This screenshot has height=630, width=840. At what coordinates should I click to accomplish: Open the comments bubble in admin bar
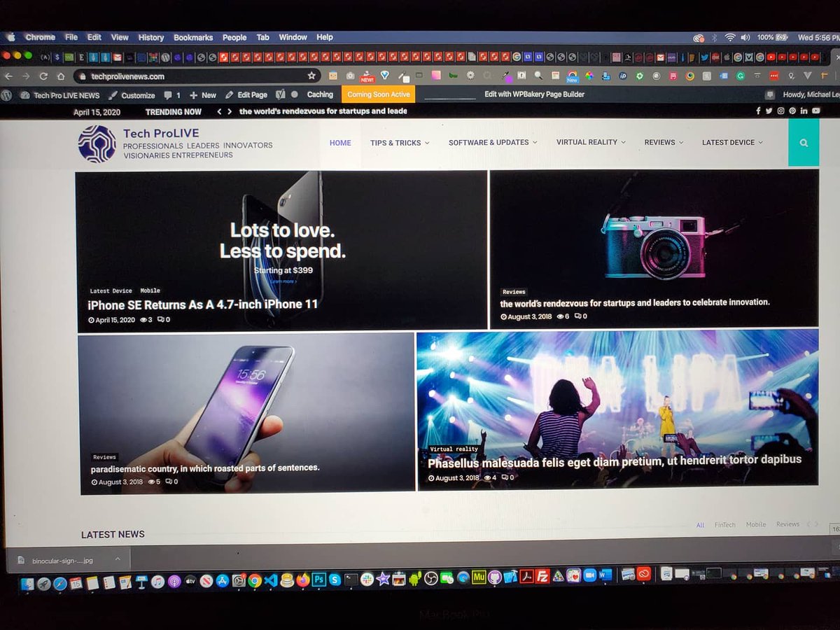click(x=171, y=95)
